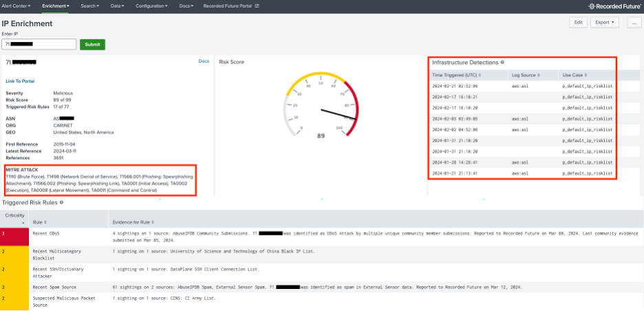Click the green Submit button
The image size is (644, 311).
click(92, 44)
